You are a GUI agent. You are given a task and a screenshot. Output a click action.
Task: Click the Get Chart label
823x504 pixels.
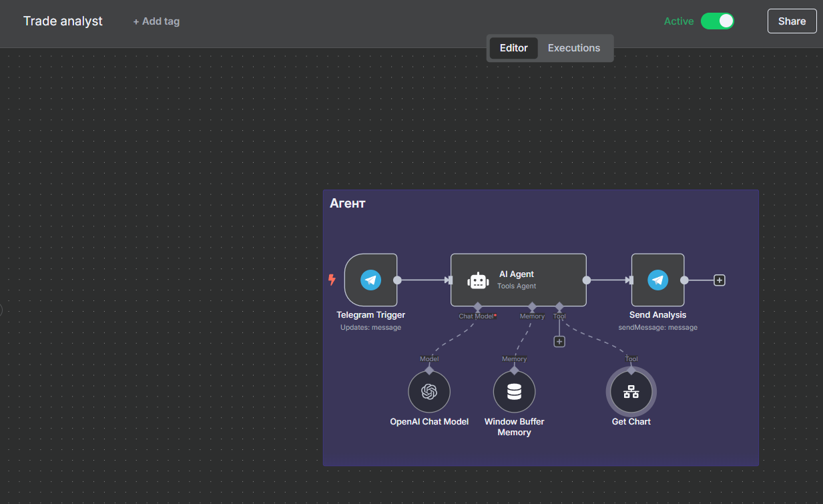coord(631,422)
